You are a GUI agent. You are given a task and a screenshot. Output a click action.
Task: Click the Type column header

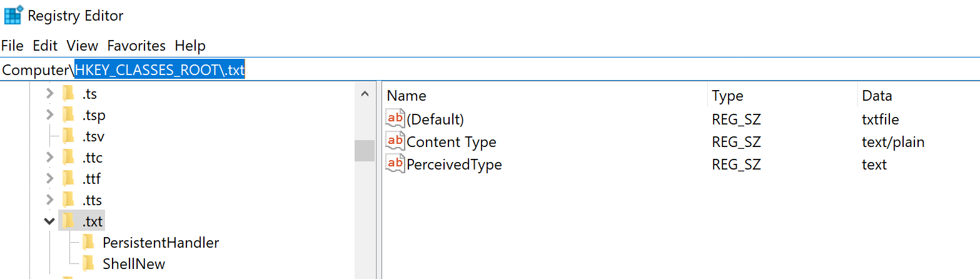(x=727, y=96)
